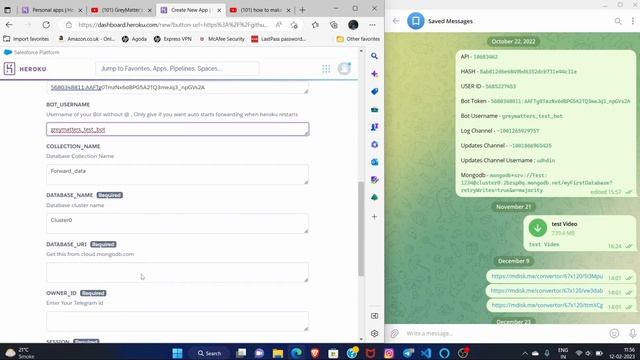Open the first mdisk.me link in Telegram
This screenshot has height=360, width=640.
click(547, 276)
